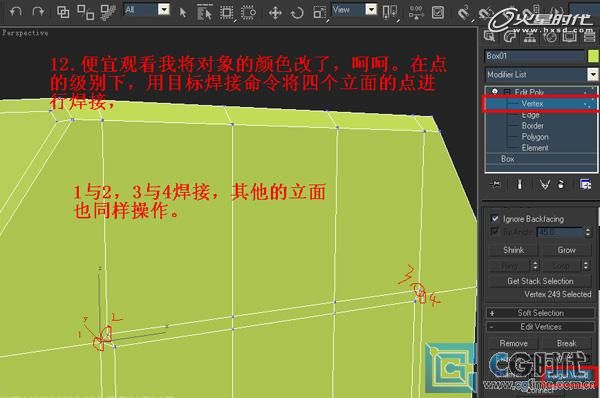The image size is (600, 398).
Task: Click the By Angle value field
Action: (560, 232)
